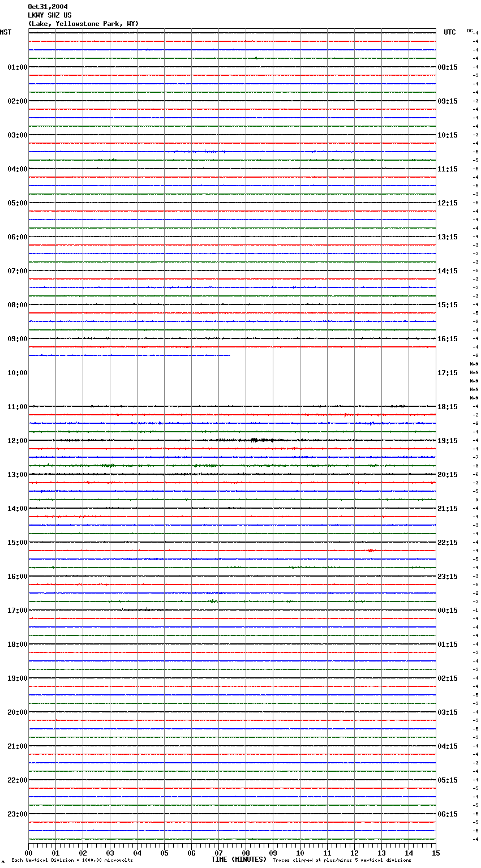
Task: Click the 16:15 UTC time label
Action: click(448, 339)
